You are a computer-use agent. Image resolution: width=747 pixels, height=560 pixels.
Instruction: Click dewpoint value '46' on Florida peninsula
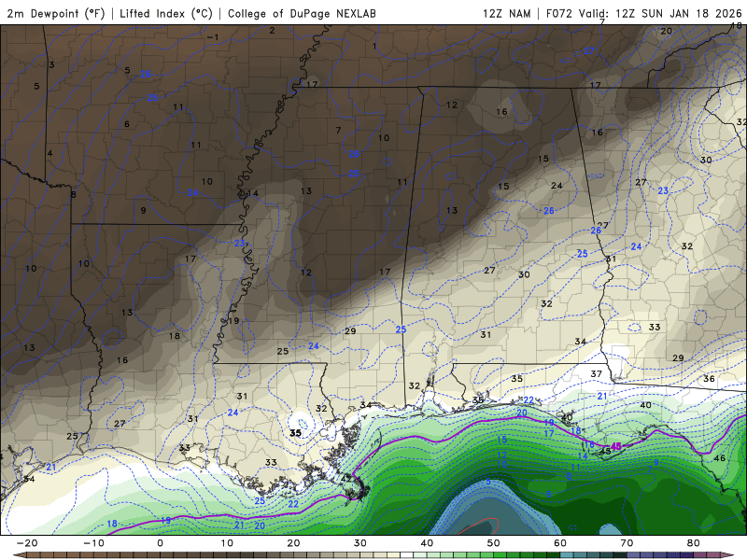tap(719, 458)
